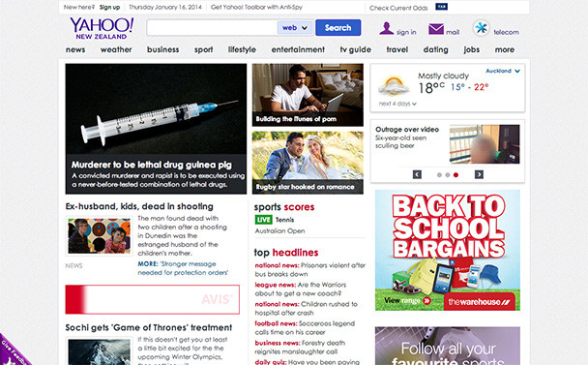Select the second carousel dot

click(x=448, y=175)
